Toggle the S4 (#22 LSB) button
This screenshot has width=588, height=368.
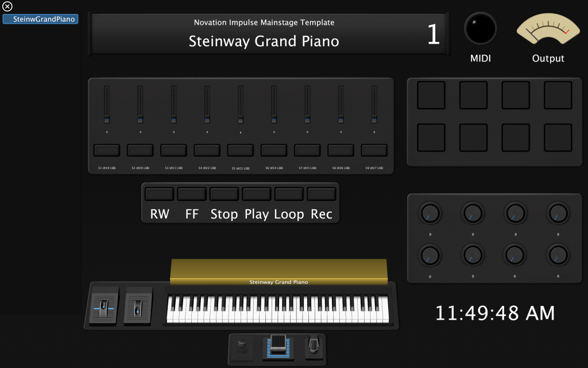207,150
